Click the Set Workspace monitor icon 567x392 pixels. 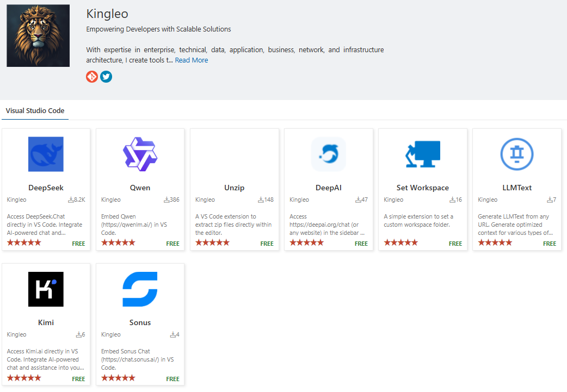click(423, 154)
